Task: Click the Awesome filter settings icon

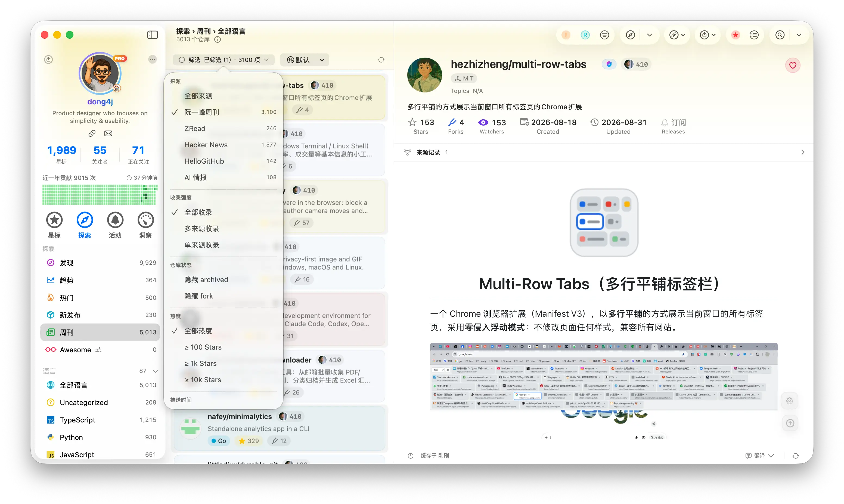Action: tap(98, 350)
